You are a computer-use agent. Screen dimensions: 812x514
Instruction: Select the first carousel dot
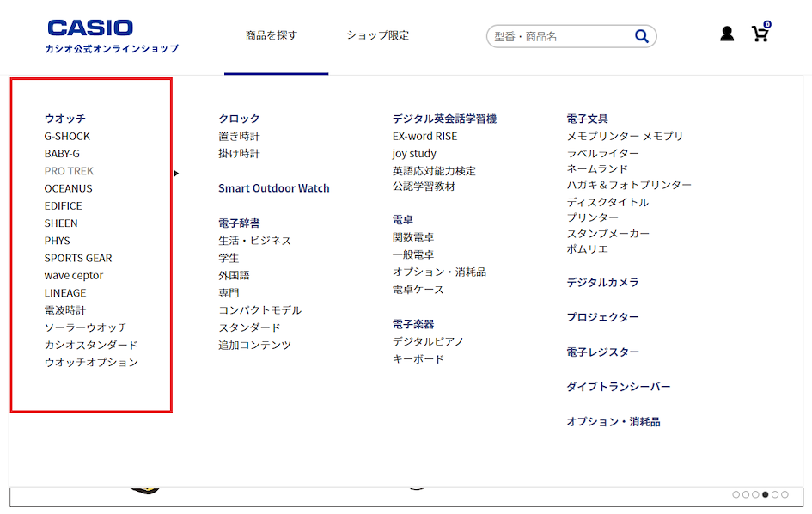click(x=736, y=494)
